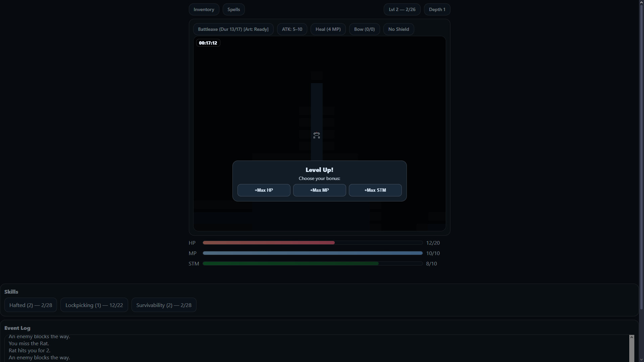
Task: Switch to the Spells tab
Action: coord(233,9)
